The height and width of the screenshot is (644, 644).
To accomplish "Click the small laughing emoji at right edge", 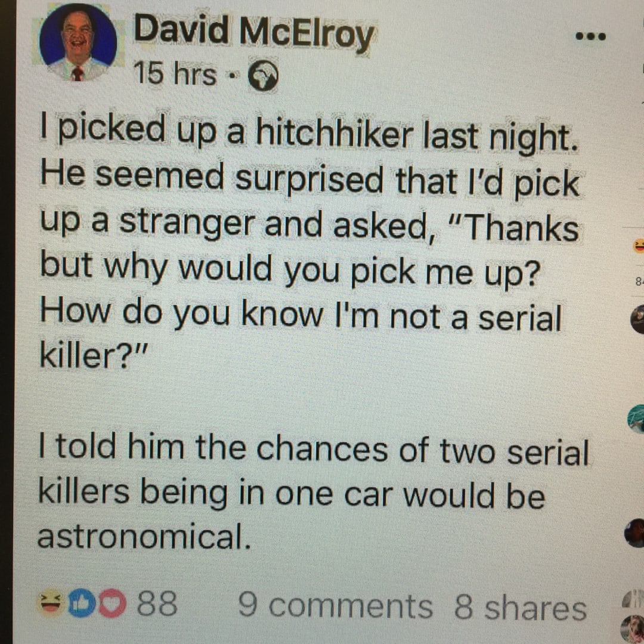I will coord(638,246).
